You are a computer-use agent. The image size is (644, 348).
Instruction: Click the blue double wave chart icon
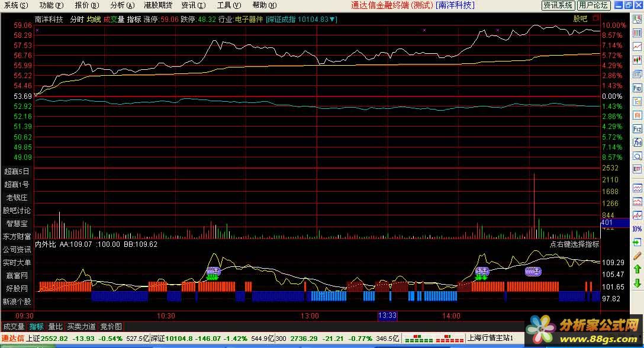pos(637,189)
